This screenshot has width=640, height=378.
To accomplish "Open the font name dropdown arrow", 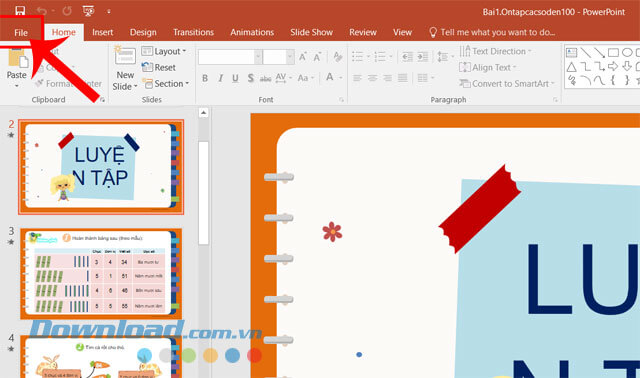I will [x=258, y=57].
